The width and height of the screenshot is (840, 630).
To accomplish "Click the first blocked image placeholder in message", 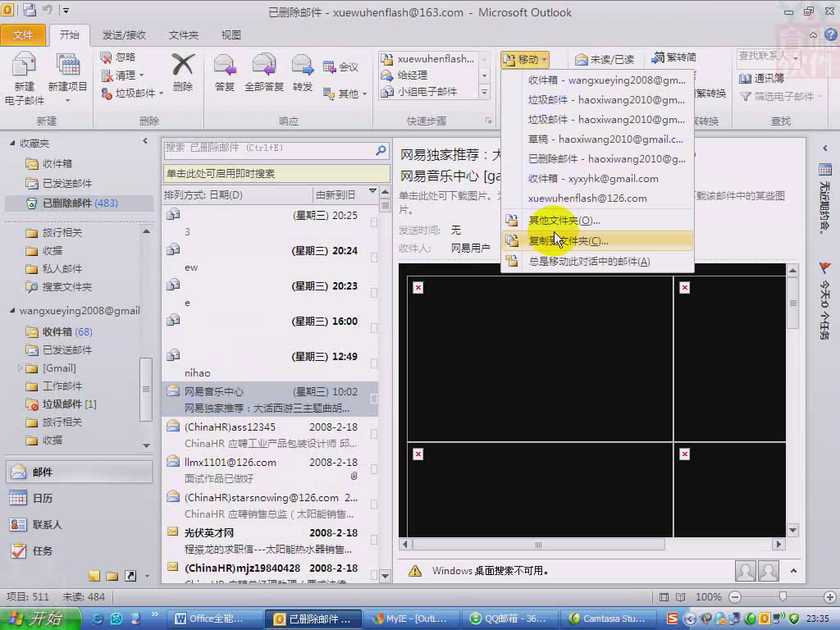I will 418,288.
